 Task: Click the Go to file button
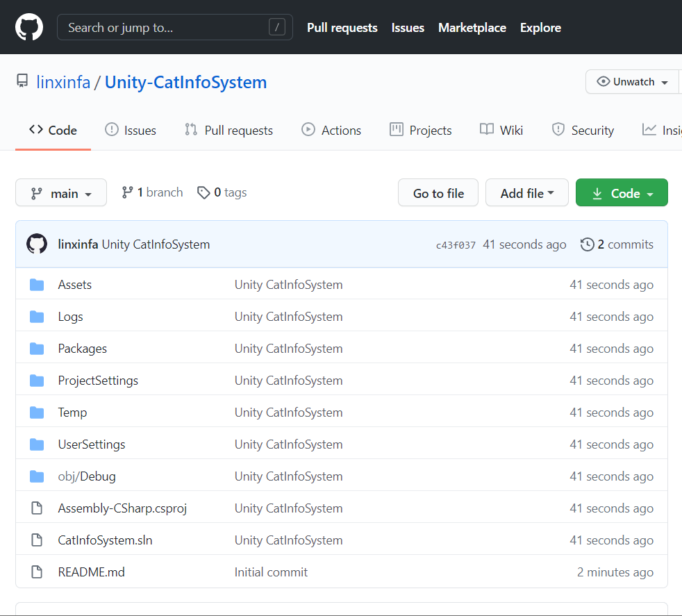pos(438,193)
